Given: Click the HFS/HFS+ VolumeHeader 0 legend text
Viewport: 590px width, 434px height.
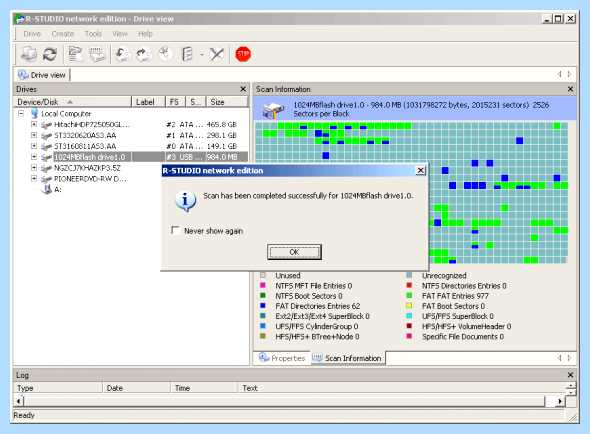Looking at the screenshot, I should (466, 326).
